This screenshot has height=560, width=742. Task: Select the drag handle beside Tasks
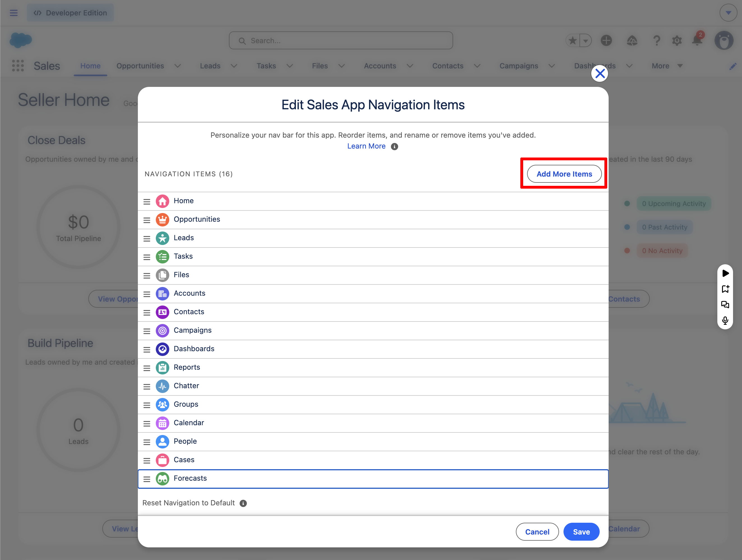[x=147, y=257]
